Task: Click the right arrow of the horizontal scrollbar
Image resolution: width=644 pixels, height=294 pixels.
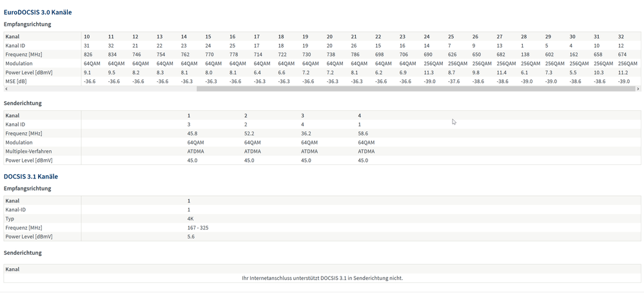Action: 638,89
